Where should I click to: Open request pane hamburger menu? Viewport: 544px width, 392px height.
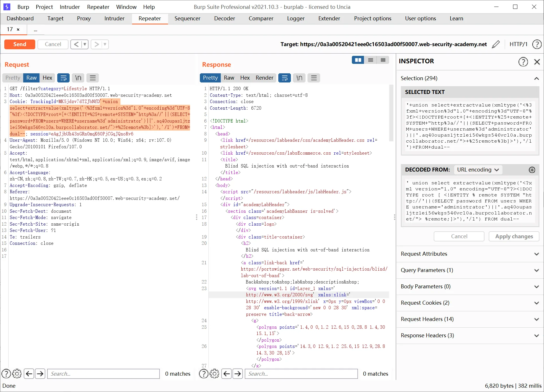pos(92,78)
